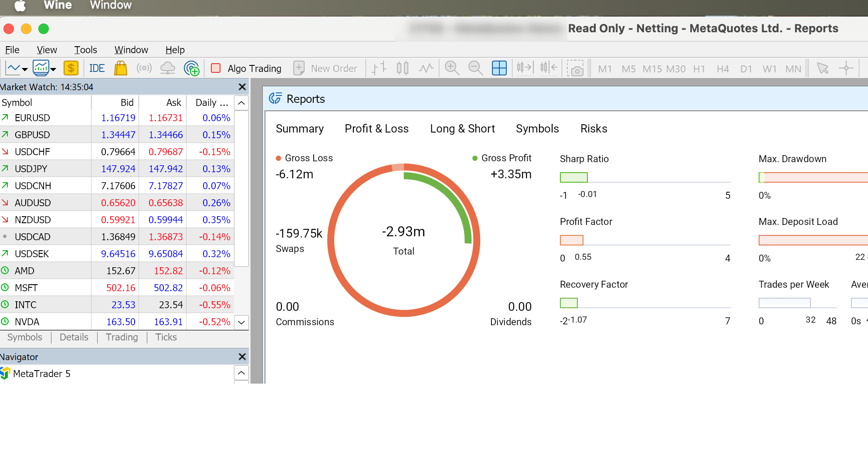
Task: Open the View menu
Action: [47, 50]
